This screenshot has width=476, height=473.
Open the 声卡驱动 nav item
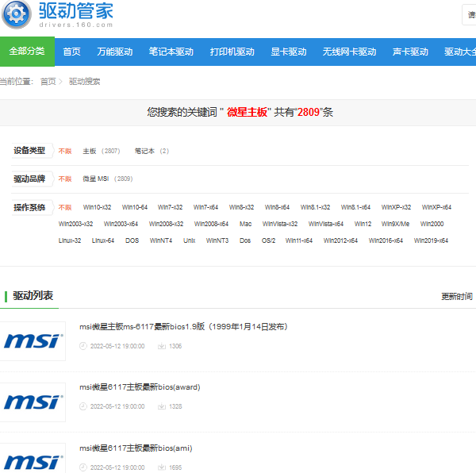click(410, 52)
